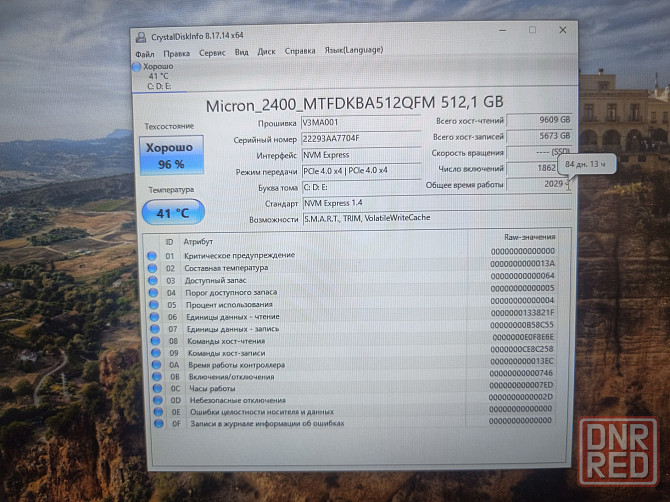Click the drive letter field C: D: E:
Screen dimensions: 670x502
tap(362, 187)
